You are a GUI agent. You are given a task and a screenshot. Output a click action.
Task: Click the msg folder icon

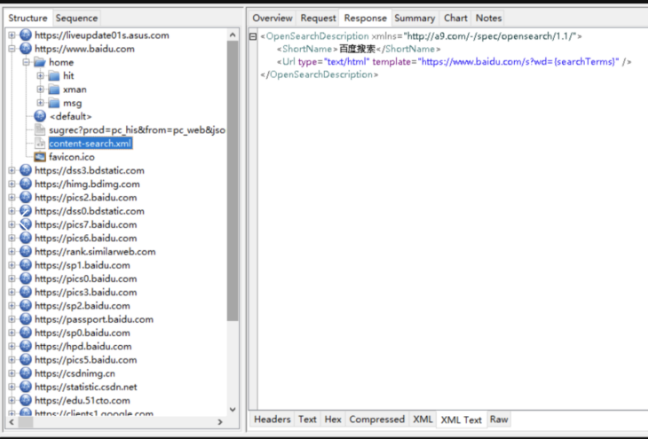point(54,103)
